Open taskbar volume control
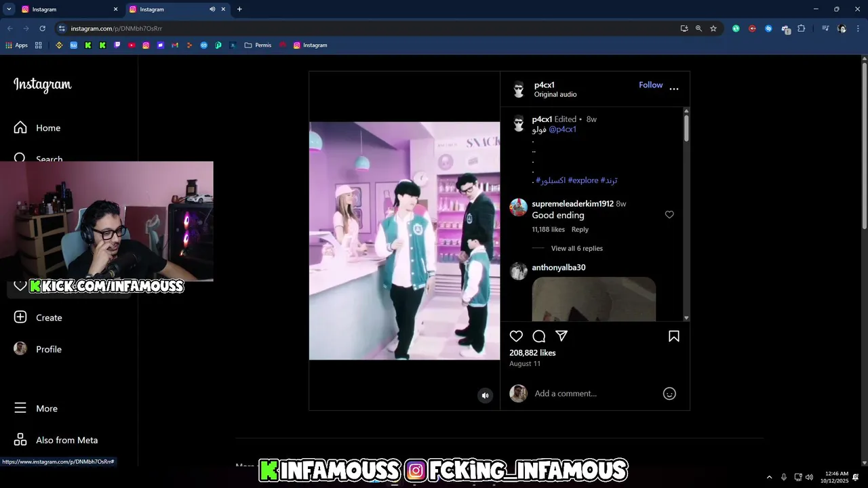Image resolution: width=868 pixels, height=488 pixels. [810, 477]
